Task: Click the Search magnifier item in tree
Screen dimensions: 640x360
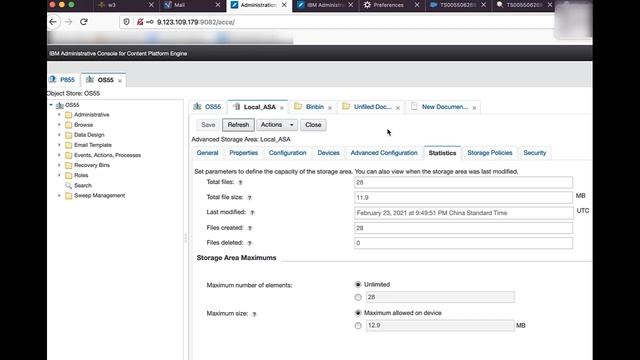Action: [68, 185]
